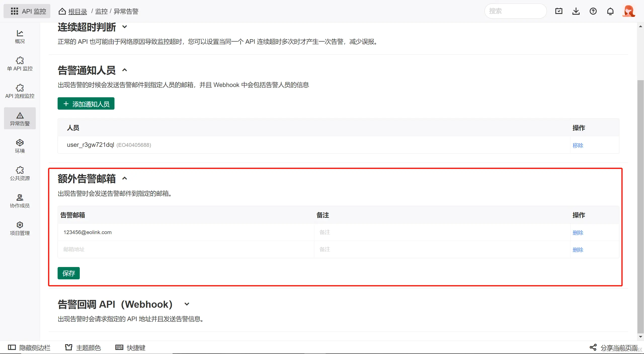This screenshot has width=644, height=354.
Task: Expand the 连续超时判断 section chevron
Action: pos(125,27)
